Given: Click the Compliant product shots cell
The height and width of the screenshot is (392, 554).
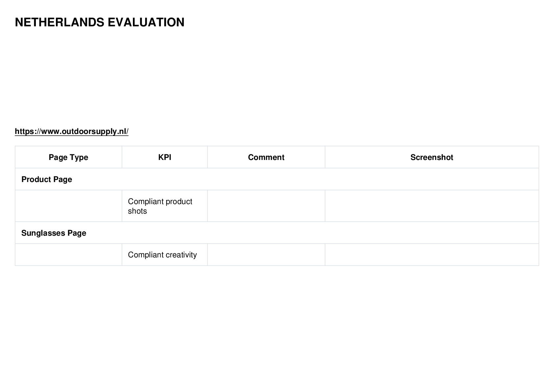Looking at the screenshot, I should (x=164, y=206).
